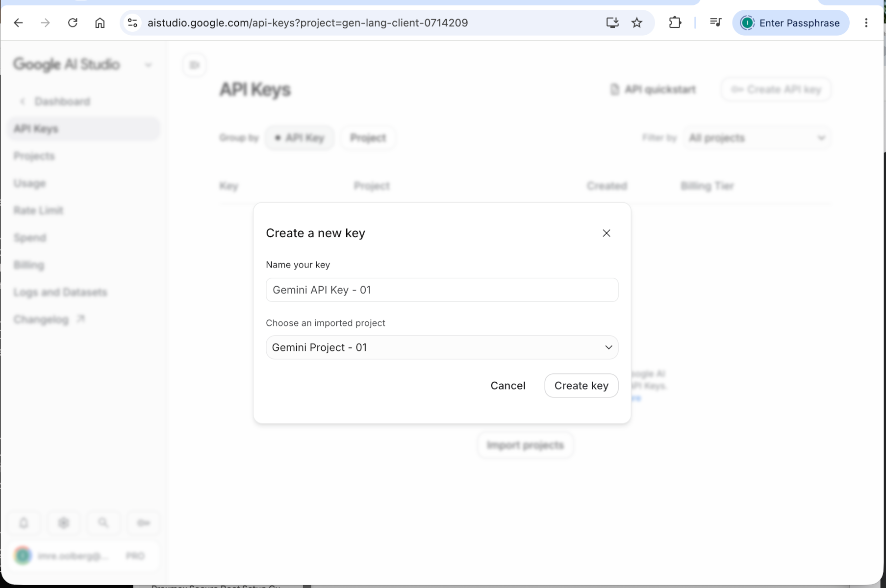Image resolution: width=886 pixels, height=588 pixels.
Task: Open the Chrome three-dot menu
Action: click(x=866, y=23)
